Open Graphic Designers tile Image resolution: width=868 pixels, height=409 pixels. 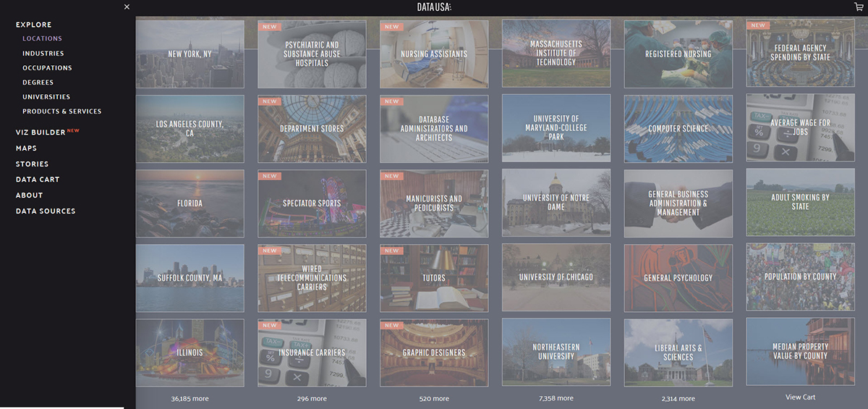click(434, 353)
